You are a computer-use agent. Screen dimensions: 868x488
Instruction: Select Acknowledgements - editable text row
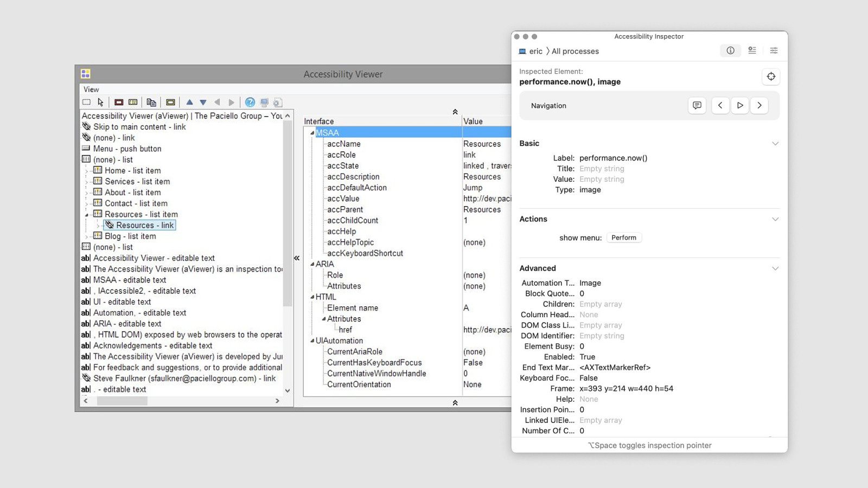point(153,345)
